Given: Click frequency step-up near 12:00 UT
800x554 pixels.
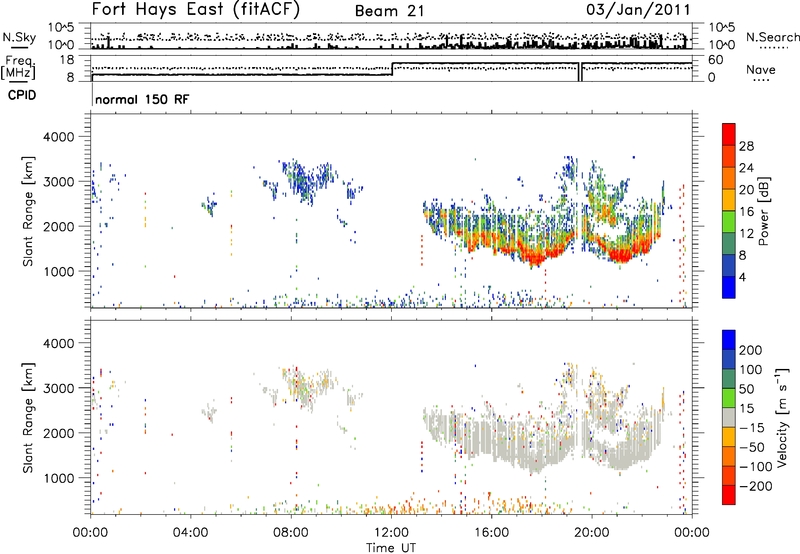Looking at the screenshot, I should pos(392,69).
